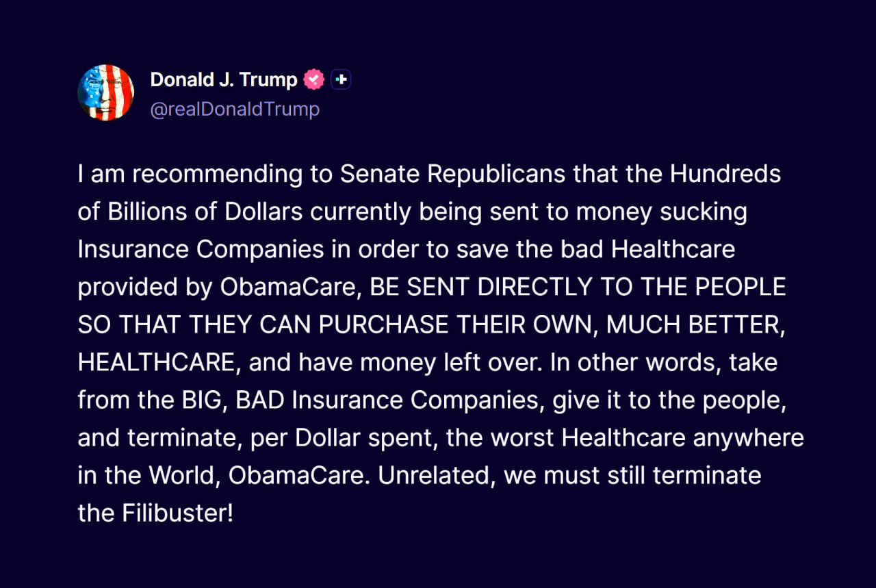Click the phrase "money sucking"

pos(661,212)
